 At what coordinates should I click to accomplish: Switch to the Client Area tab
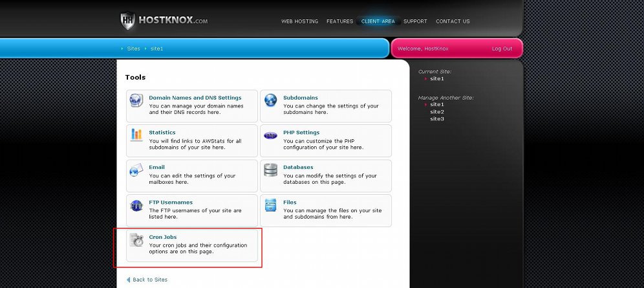[x=378, y=21]
